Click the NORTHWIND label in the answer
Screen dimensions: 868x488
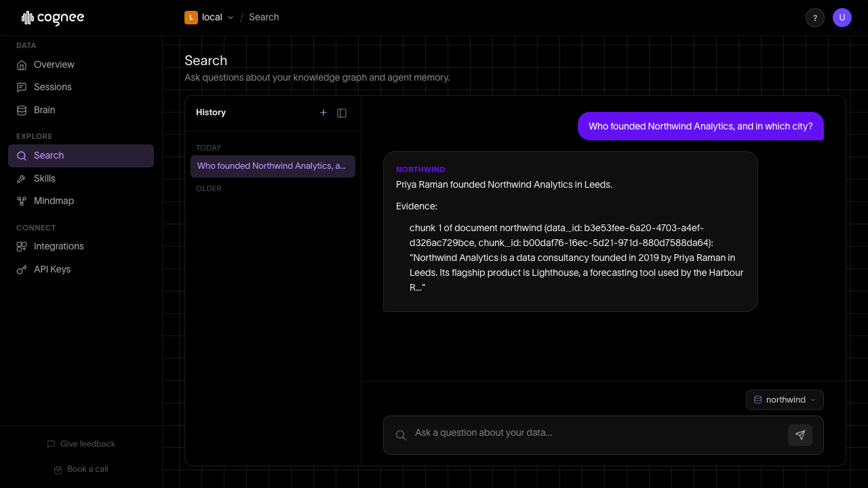coord(420,169)
